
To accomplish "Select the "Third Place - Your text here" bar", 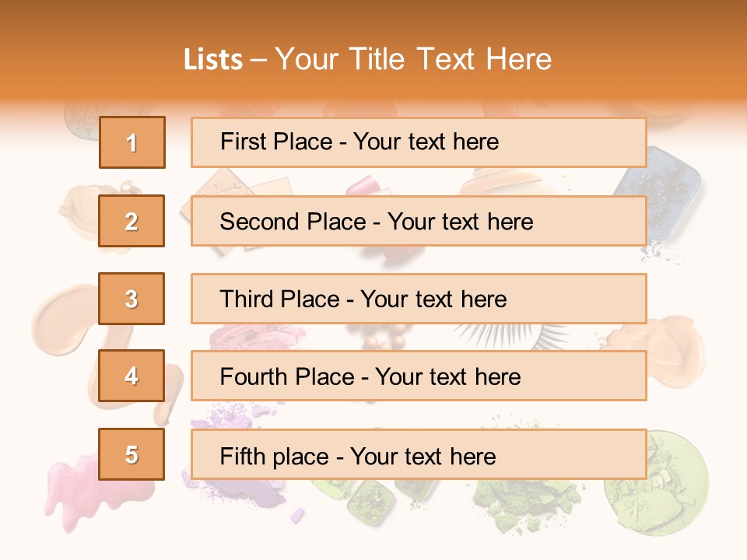I will click(x=419, y=299).
